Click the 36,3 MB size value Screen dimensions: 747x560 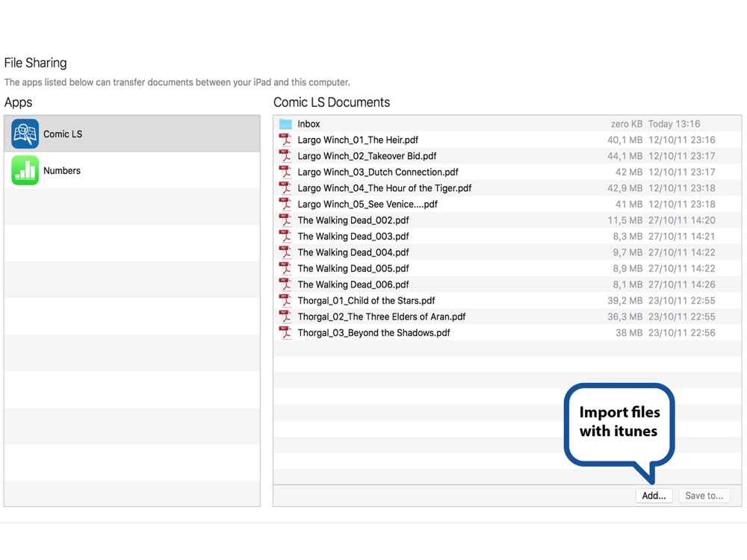[x=624, y=317]
